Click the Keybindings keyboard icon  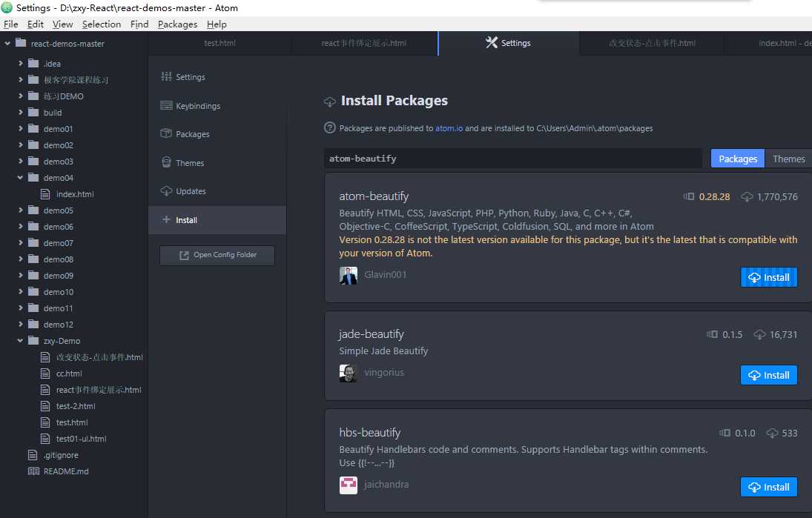166,105
